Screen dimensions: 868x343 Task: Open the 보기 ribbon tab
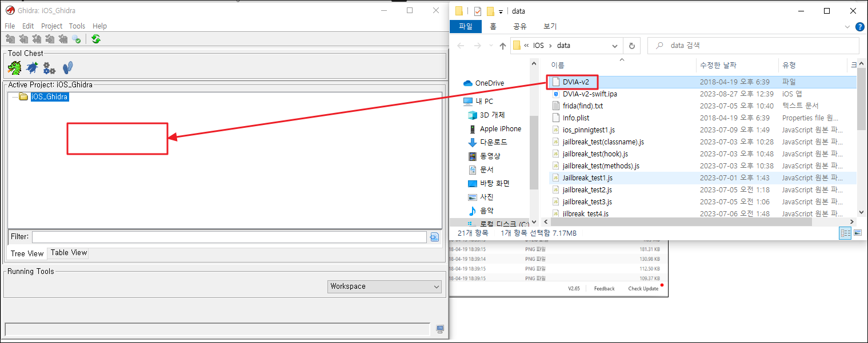tap(550, 26)
